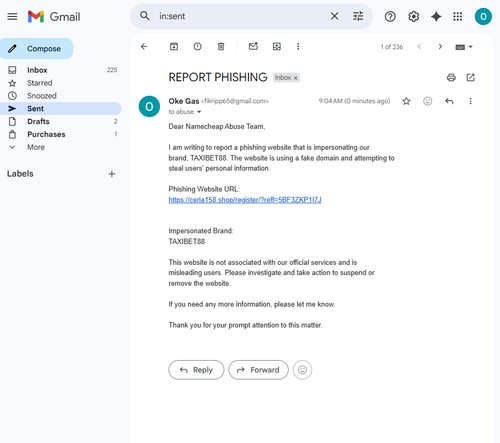
Task: Select the Sent folder
Action: 61,109
